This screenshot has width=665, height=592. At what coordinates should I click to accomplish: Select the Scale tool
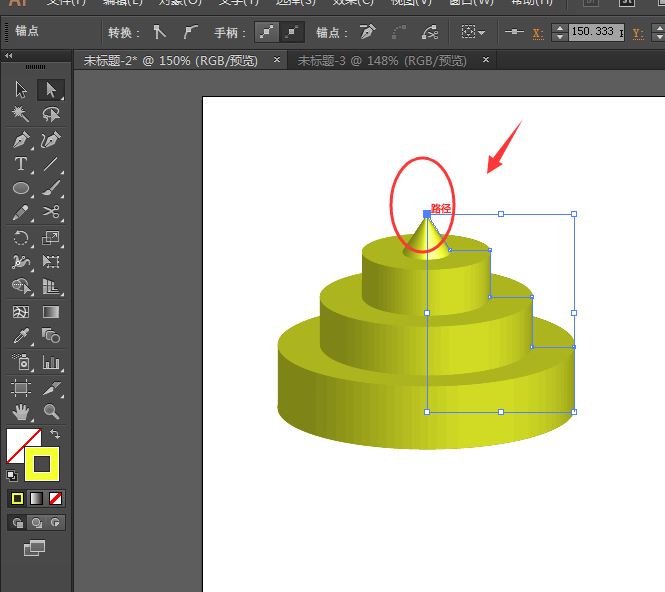(x=51, y=238)
